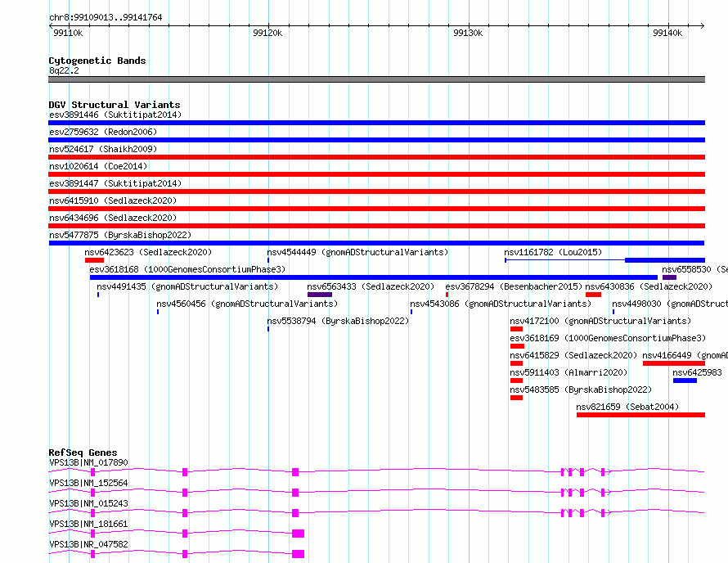Screen dimensions: 728x563
Task: Click the 99110k ruler tick label
Action: tap(68, 33)
